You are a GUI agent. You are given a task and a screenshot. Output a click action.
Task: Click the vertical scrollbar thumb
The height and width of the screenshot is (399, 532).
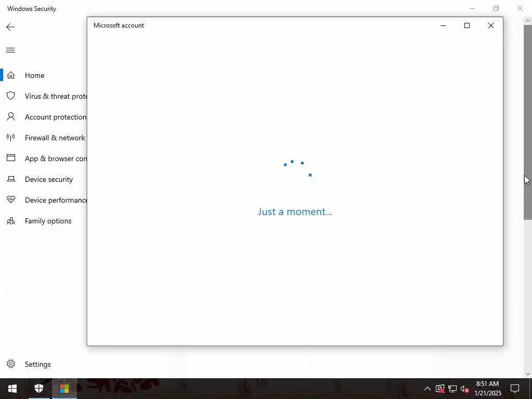point(528,122)
